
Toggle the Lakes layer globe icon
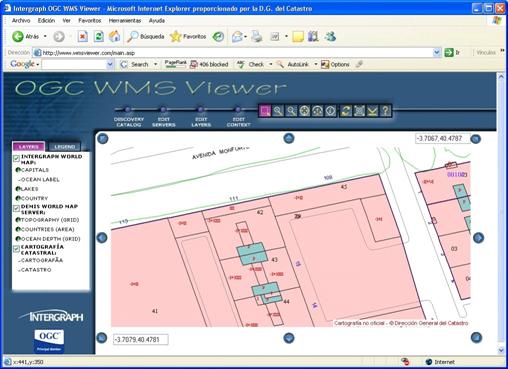[18, 189]
